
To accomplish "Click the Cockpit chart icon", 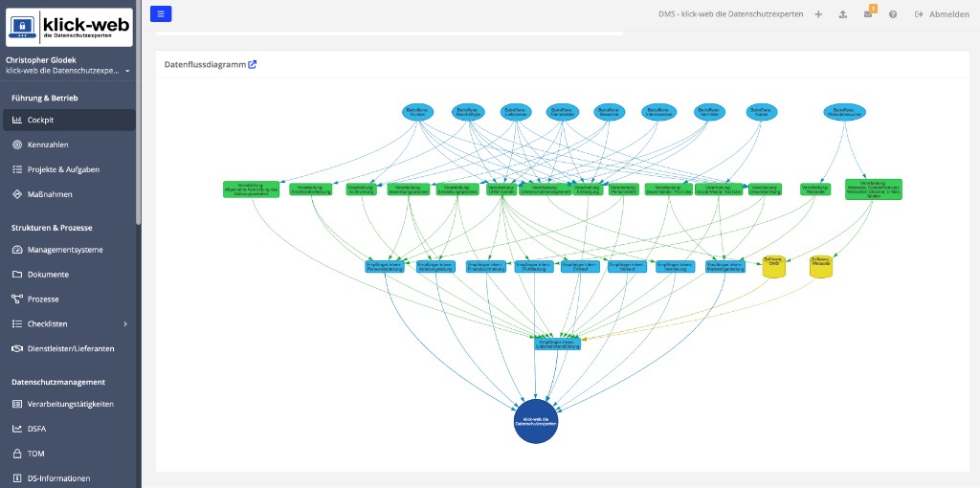I will click(x=17, y=120).
